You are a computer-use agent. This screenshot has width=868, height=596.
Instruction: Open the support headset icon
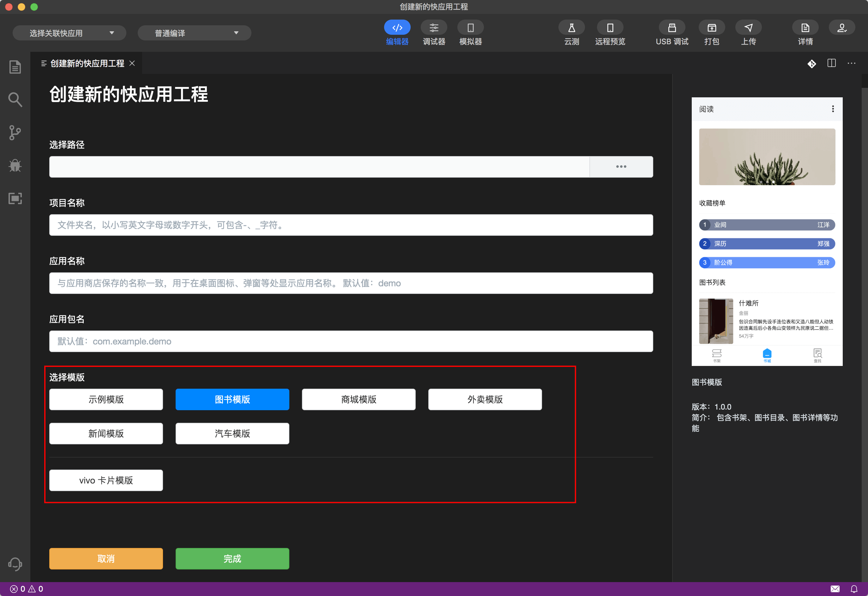[15, 564]
